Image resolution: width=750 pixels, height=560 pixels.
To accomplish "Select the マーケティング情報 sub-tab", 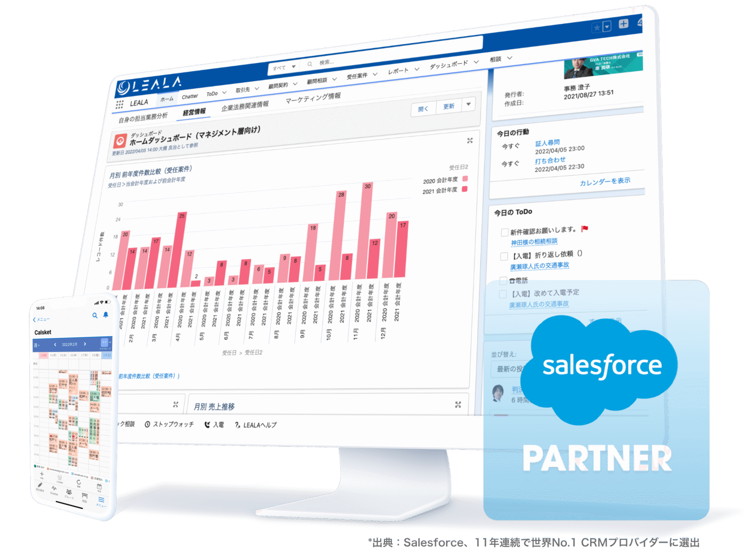I will [313, 98].
